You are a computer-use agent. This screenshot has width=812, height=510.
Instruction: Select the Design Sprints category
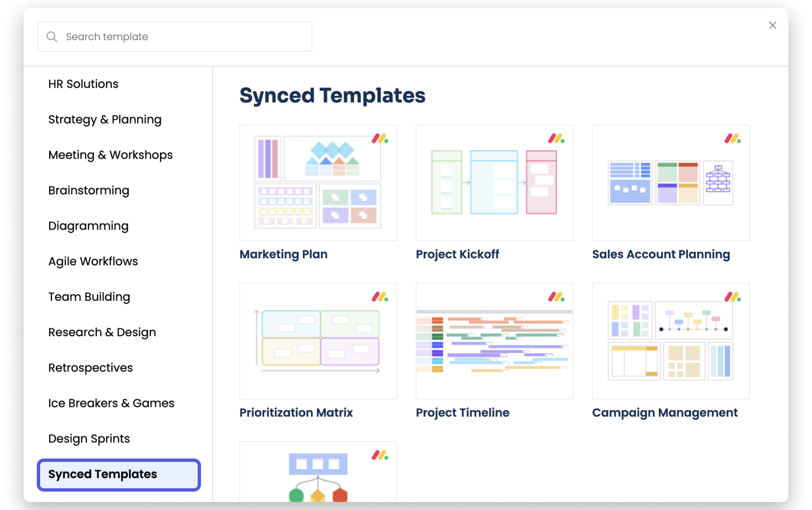pyautogui.click(x=89, y=438)
